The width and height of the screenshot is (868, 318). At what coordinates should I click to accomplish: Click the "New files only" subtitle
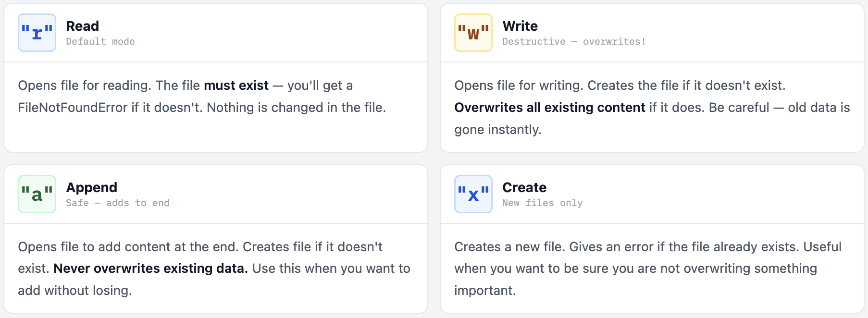(x=542, y=203)
